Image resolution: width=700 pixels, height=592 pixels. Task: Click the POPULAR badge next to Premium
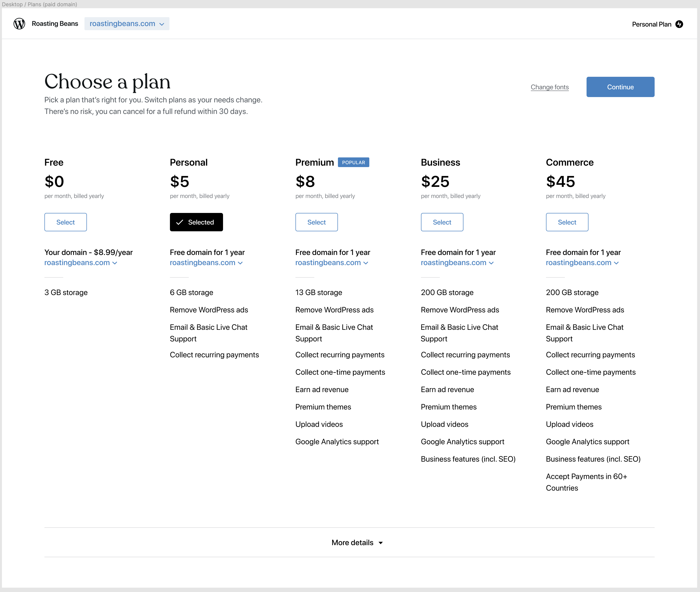[x=353, y=162]
